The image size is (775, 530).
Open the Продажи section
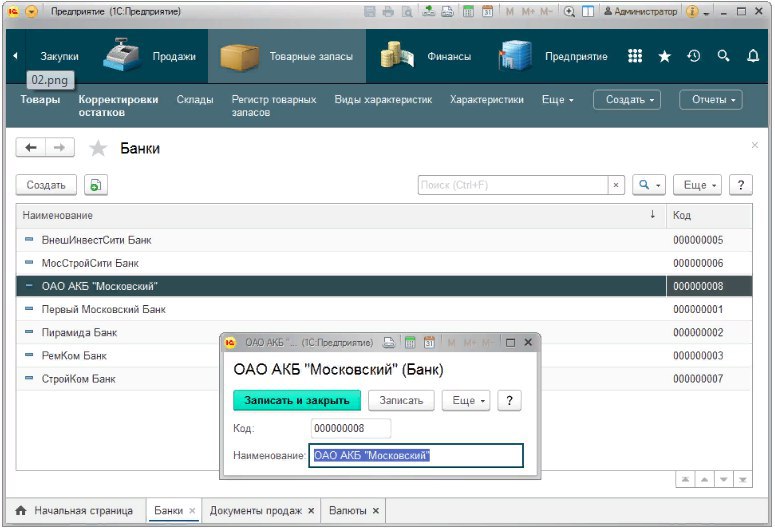click(150, 55)
